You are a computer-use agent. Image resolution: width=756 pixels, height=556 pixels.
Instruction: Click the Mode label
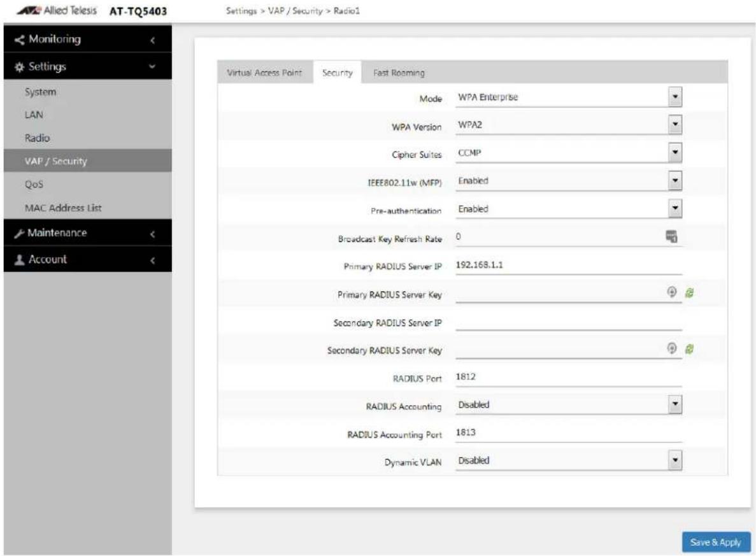point(431,99)
